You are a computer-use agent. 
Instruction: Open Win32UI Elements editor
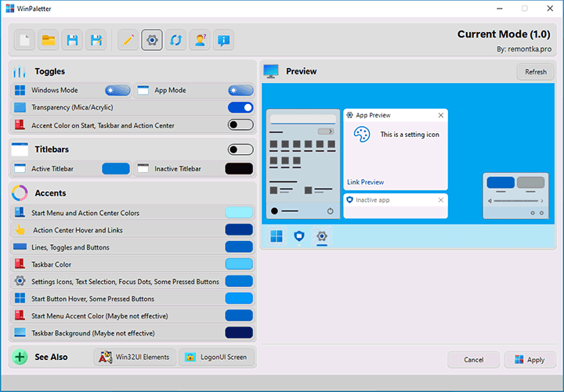136,357
